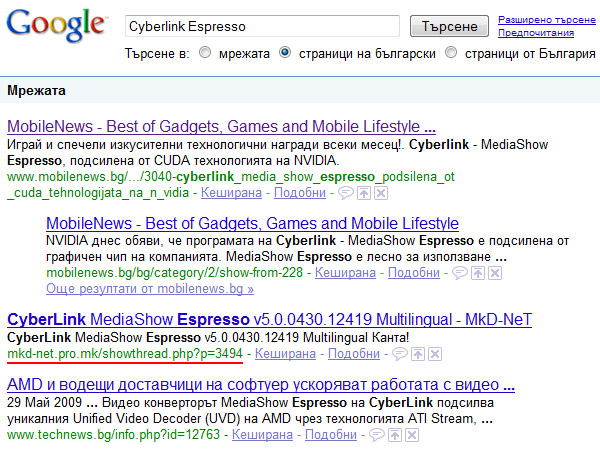Click comment icon on mkd-net.pro.mk result
The height and width of the screenshot is (449, 600).
[400, 354]
